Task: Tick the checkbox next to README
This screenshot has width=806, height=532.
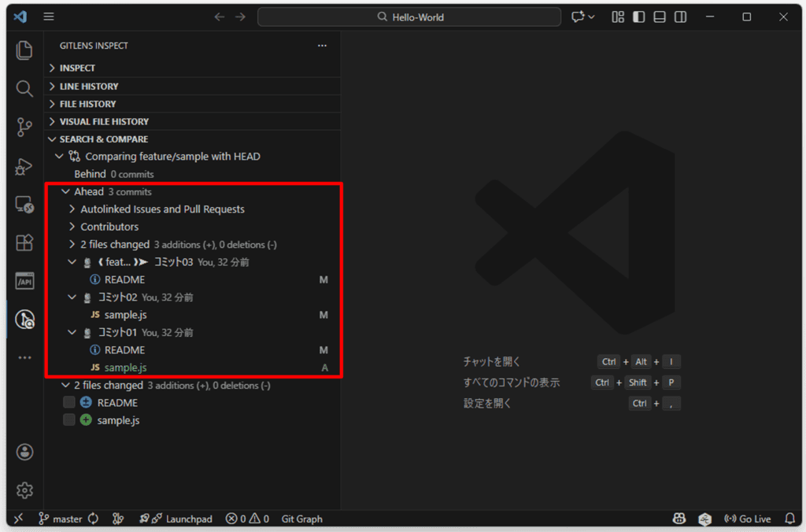Action: click(68, 402)
